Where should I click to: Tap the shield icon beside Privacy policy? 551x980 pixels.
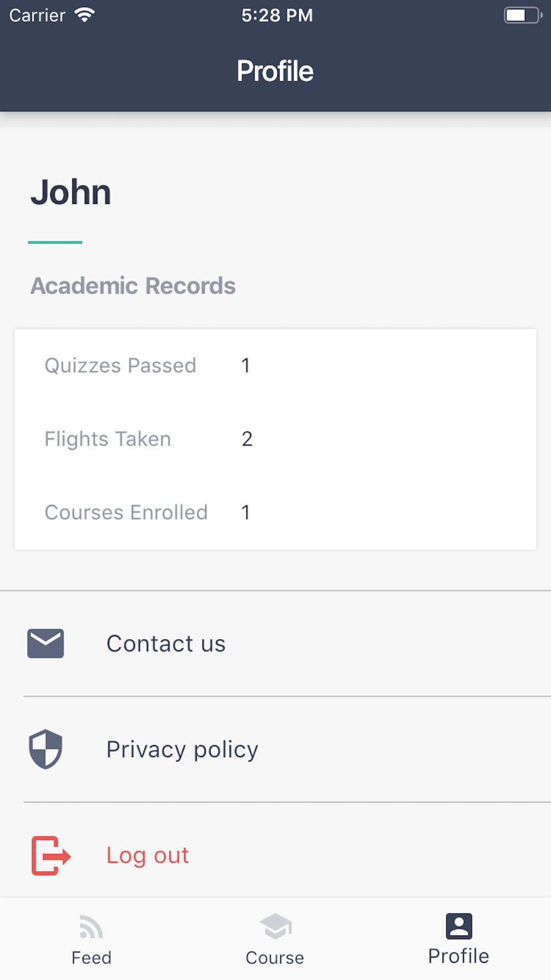pyautogui.click(x=46, y=749)
